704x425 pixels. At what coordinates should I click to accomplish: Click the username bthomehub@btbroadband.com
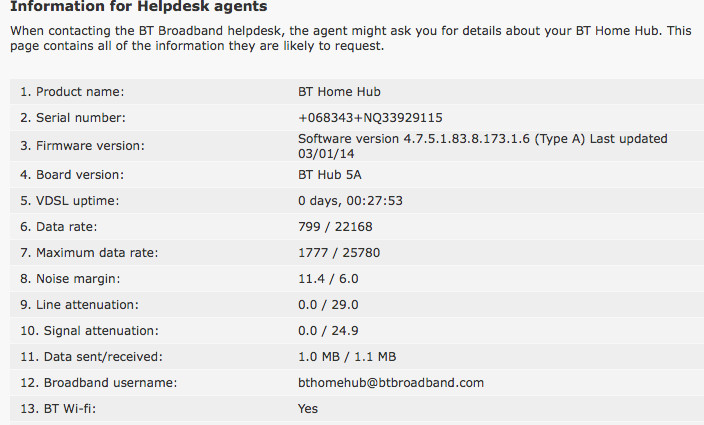391,383
